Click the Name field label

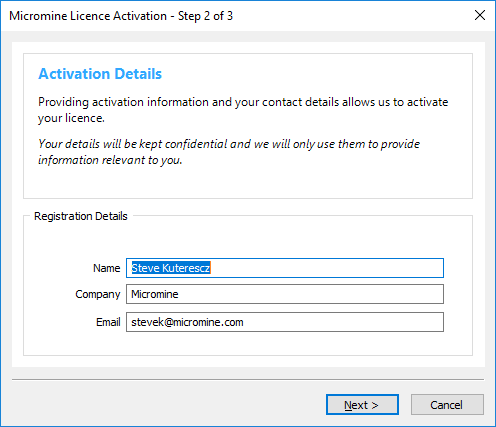pyautogui.click(x=106, y=268)
